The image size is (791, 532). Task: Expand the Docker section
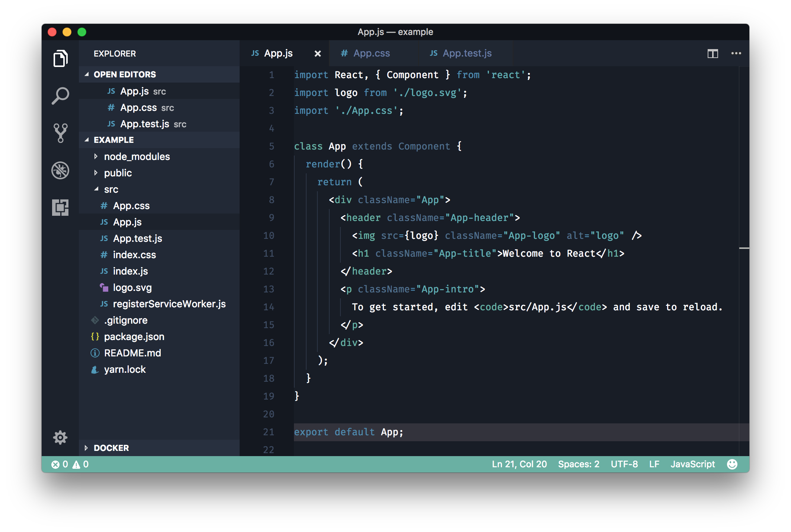86,448
